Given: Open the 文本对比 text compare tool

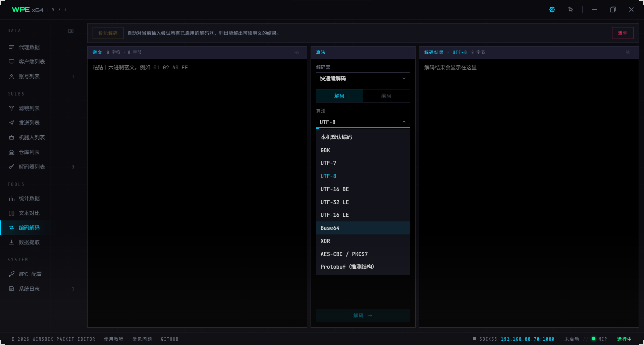Looking at the screenshot, I should pyautogui.click(x=41, y=213).
